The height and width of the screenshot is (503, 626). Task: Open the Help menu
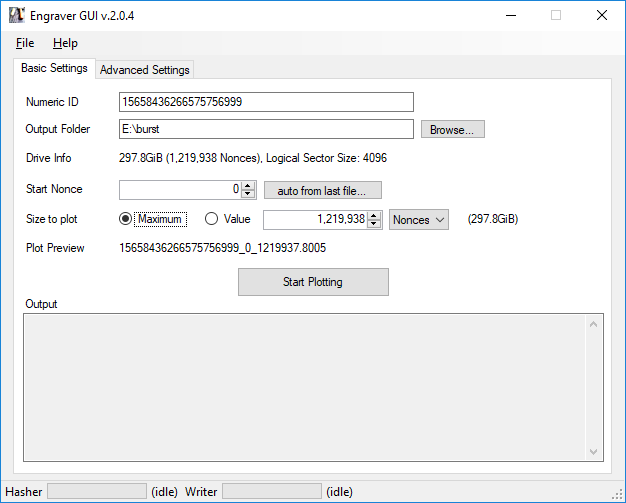tap(65, 43)
